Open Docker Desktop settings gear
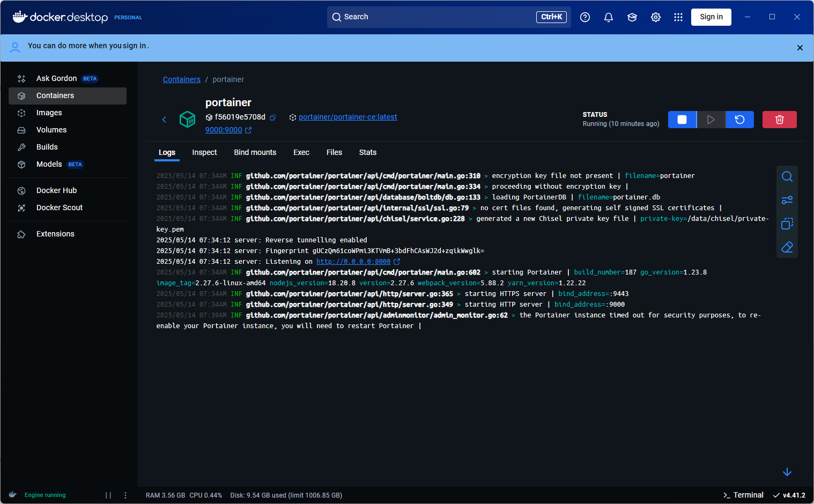This screenshot has height=504, width=814. [656, 17]
